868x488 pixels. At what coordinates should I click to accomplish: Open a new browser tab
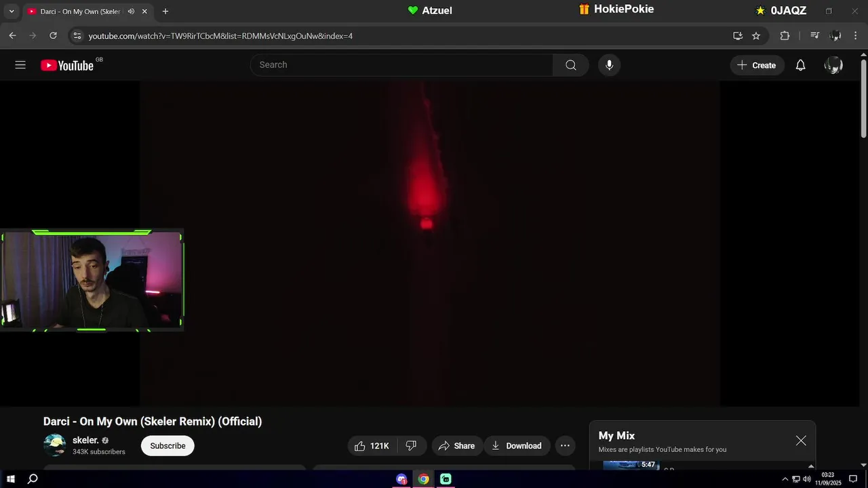pos(165,12)
